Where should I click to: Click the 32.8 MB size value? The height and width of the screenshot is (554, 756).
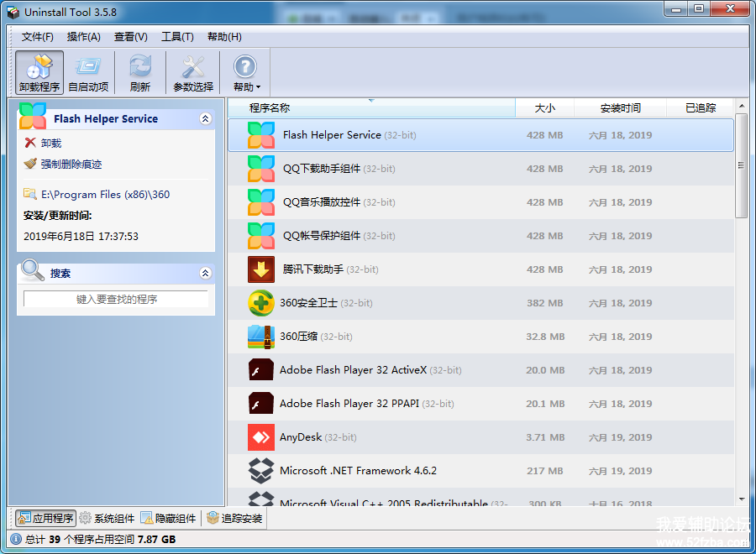click(545, 337)
